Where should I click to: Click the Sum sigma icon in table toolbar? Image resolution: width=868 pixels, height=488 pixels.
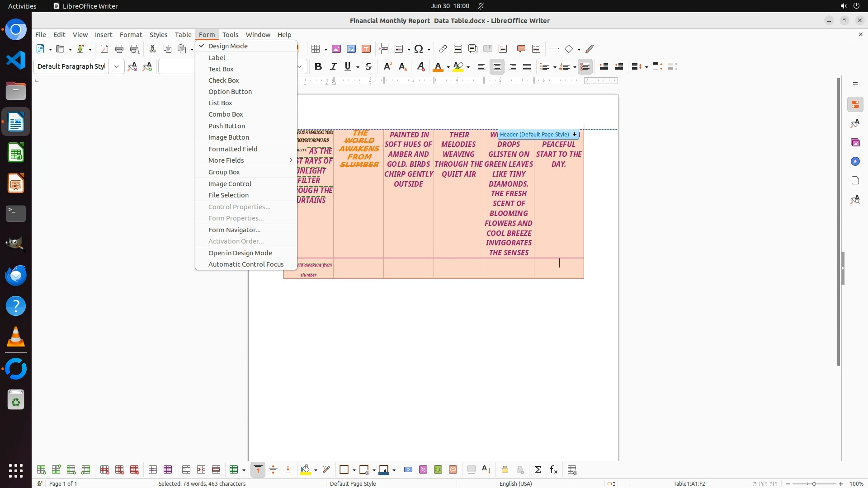(538, 470)
